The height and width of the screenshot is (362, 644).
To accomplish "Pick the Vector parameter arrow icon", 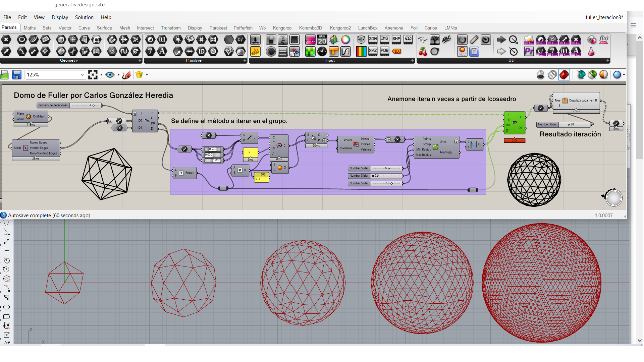I will [x=6, y=51].
